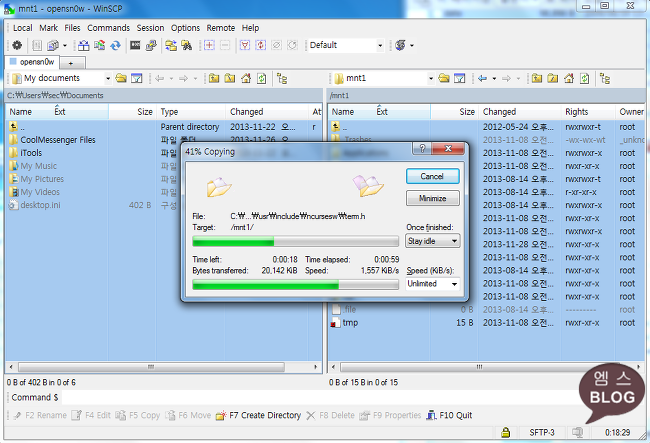Image resolution: width=650 pixels, height=443 pixels.
Task: Open the Commands menu
Action: coord(108,28)
